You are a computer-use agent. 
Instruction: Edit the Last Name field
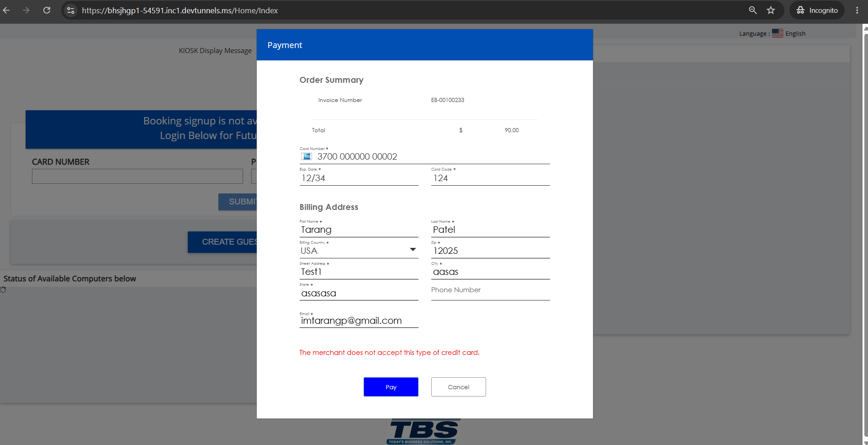point(491,230)
